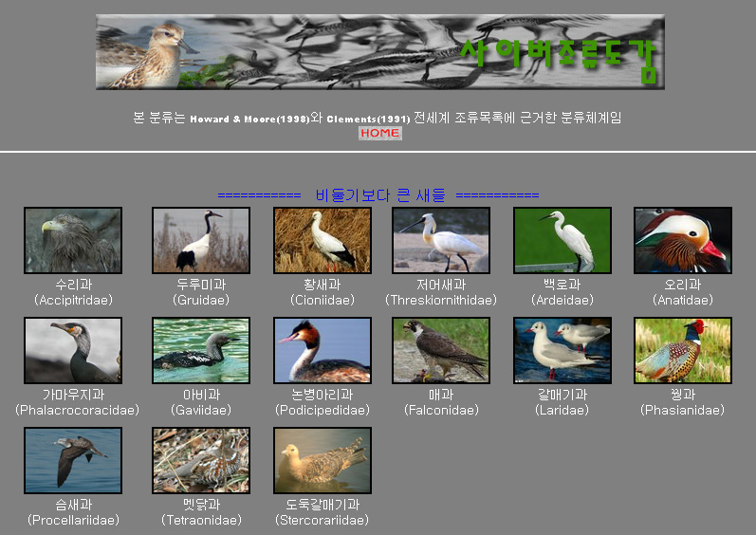Click the 매과 (Falconidae) caption
The image size is (756, 535).
441,402
